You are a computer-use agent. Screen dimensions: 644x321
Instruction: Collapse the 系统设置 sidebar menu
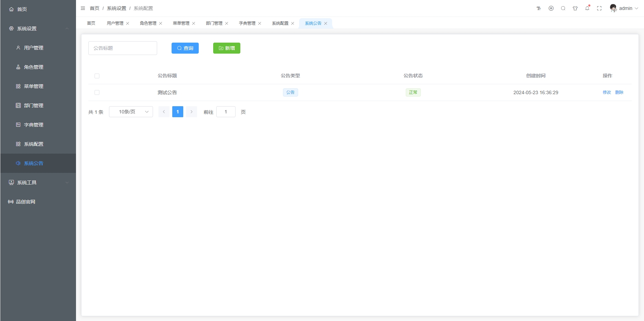[x=38, y=29]
